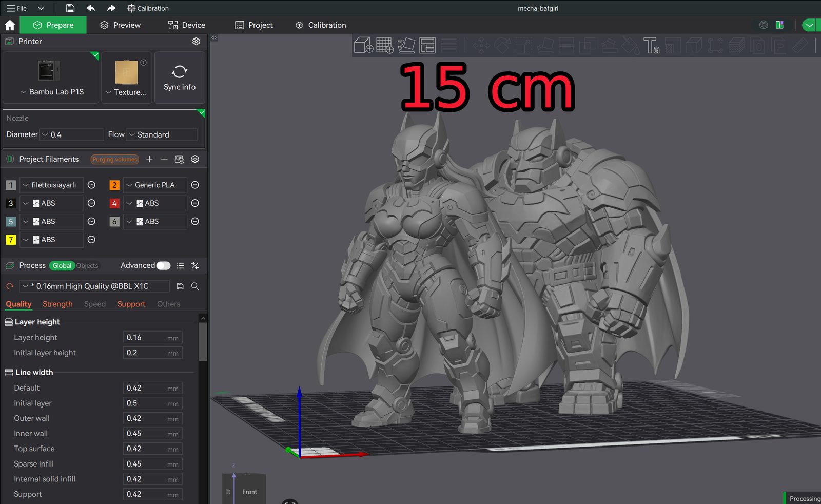821x504 pixels.
Task: Open the Flow Standard dropdown
Action: point(162,134)
